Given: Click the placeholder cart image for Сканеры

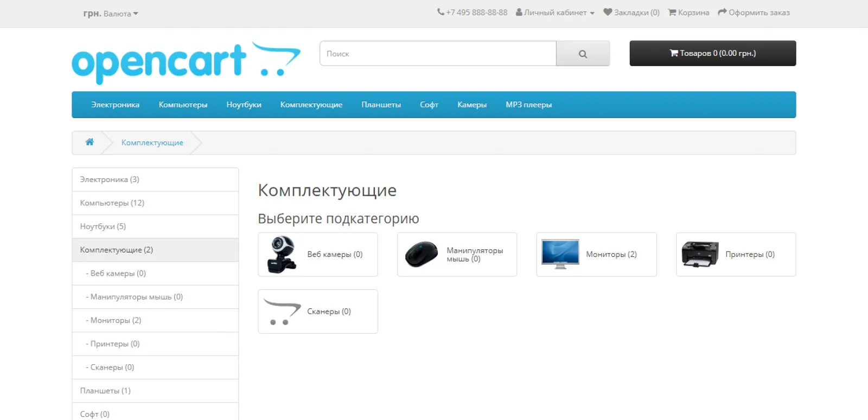Looking at the screenshot, I should [282, 312].
